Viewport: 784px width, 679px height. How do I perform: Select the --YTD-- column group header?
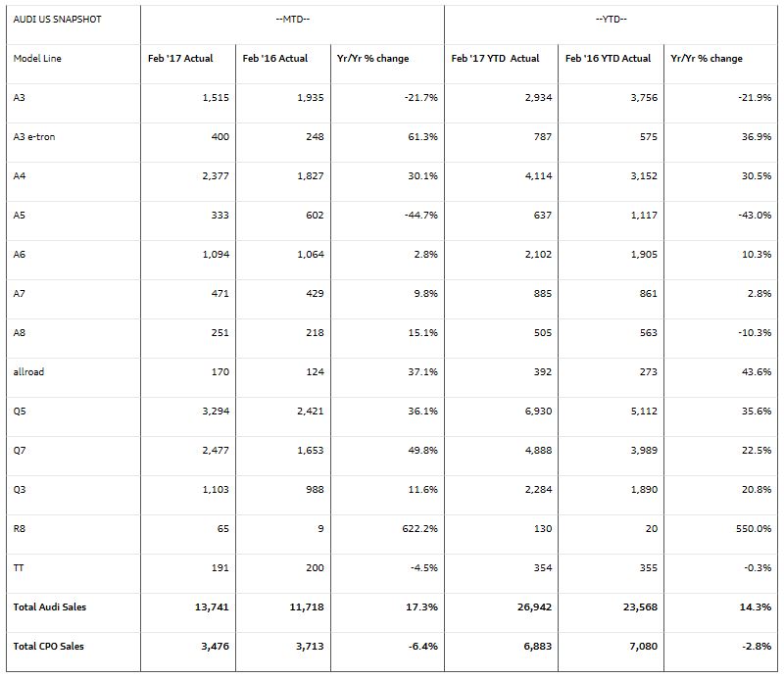pos(612,19)
